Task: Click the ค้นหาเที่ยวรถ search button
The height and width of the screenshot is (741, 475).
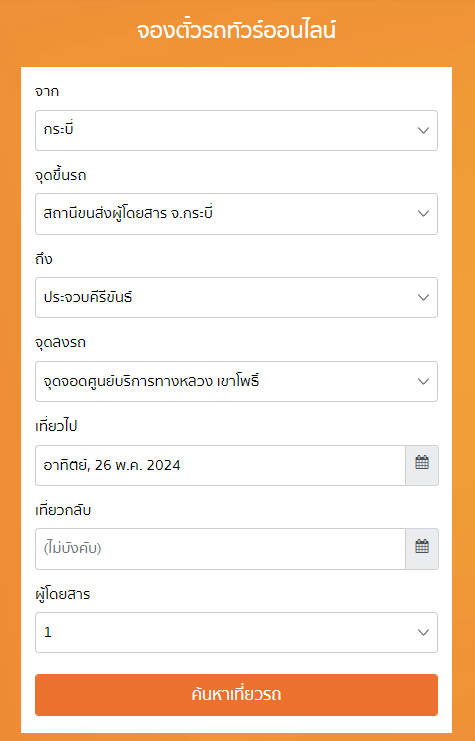Action: coord(236,695)
